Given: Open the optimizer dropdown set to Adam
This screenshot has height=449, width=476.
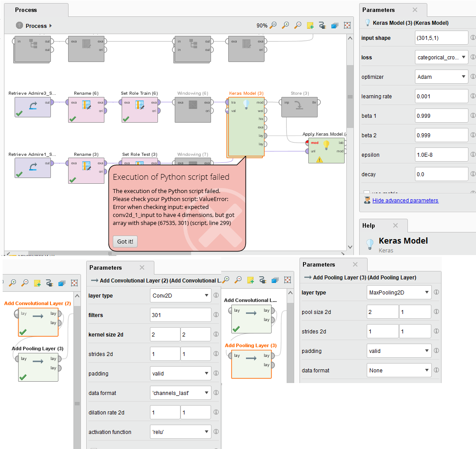Looking at the screenshot, I should coord(441,77).
